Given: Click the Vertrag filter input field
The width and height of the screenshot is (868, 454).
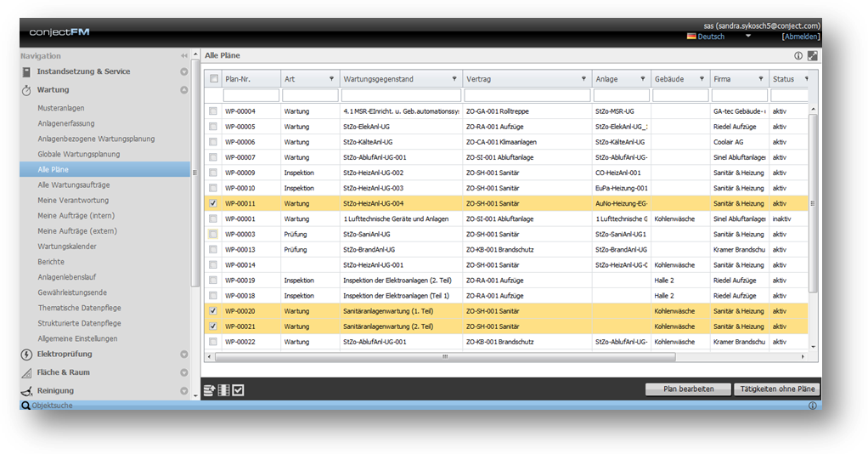Looking at the screenshot, I should [527, 95].
